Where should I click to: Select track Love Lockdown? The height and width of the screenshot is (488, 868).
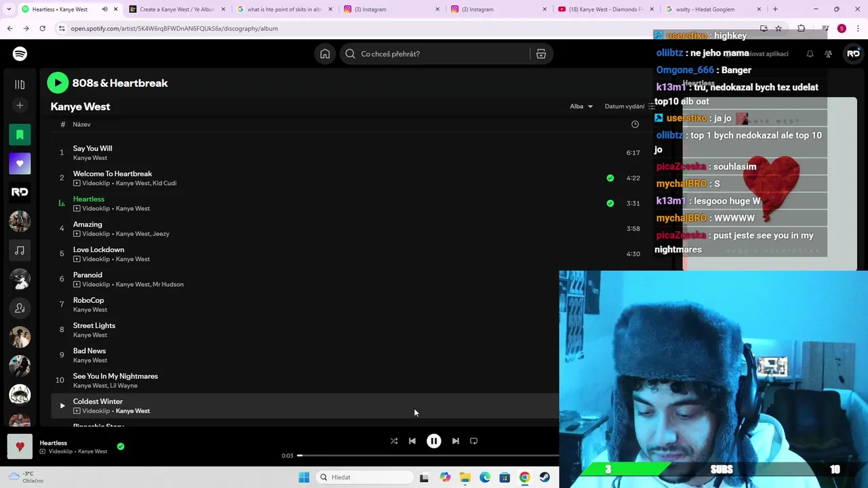[x=98, y=249]
